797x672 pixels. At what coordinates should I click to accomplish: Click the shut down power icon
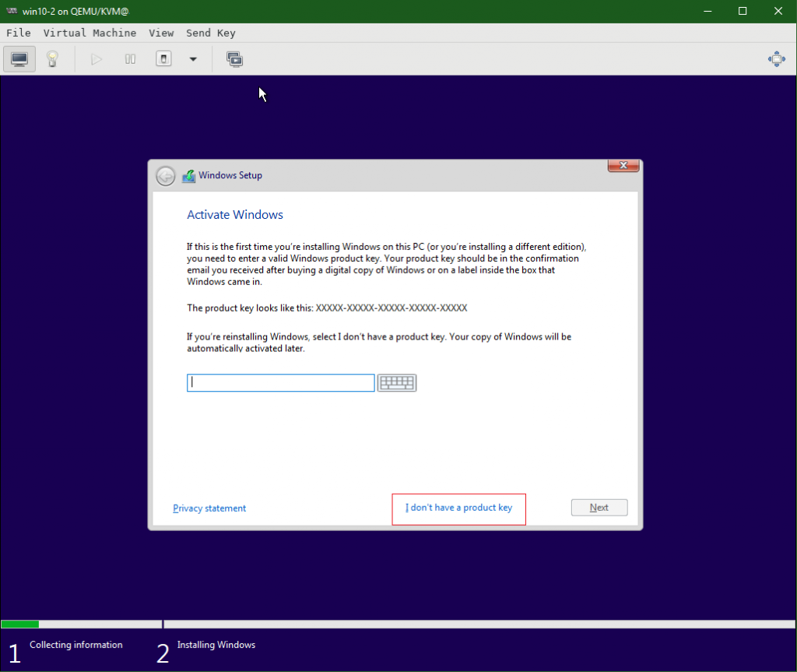tap(163, 58)
